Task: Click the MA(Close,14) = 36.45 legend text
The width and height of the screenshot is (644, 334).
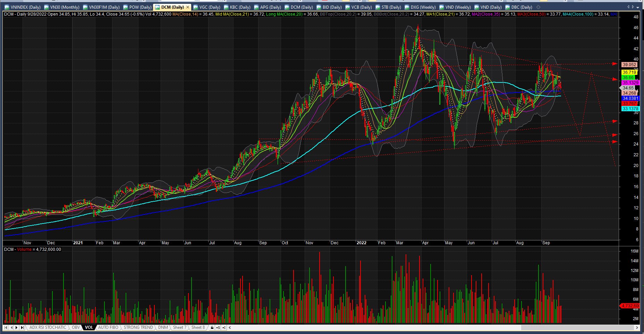Action: pyautogui.click(x=193, y=14)
